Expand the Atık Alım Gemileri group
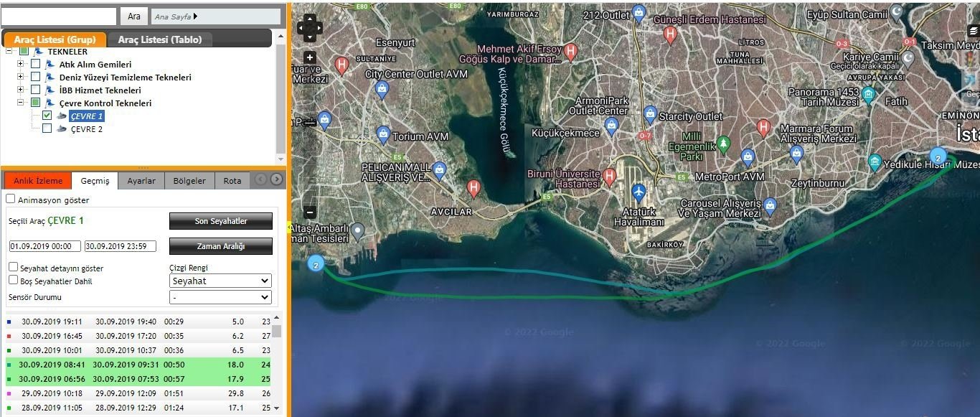 (21, 64)
